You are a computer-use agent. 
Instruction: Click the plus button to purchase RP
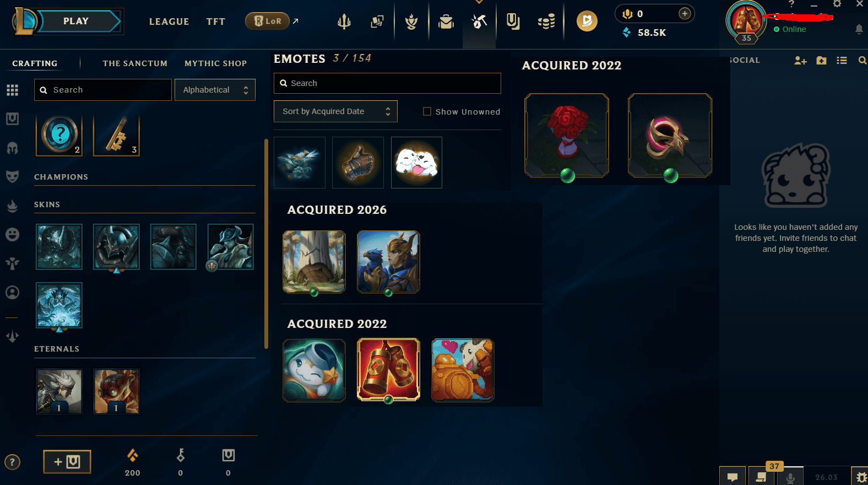685,13
